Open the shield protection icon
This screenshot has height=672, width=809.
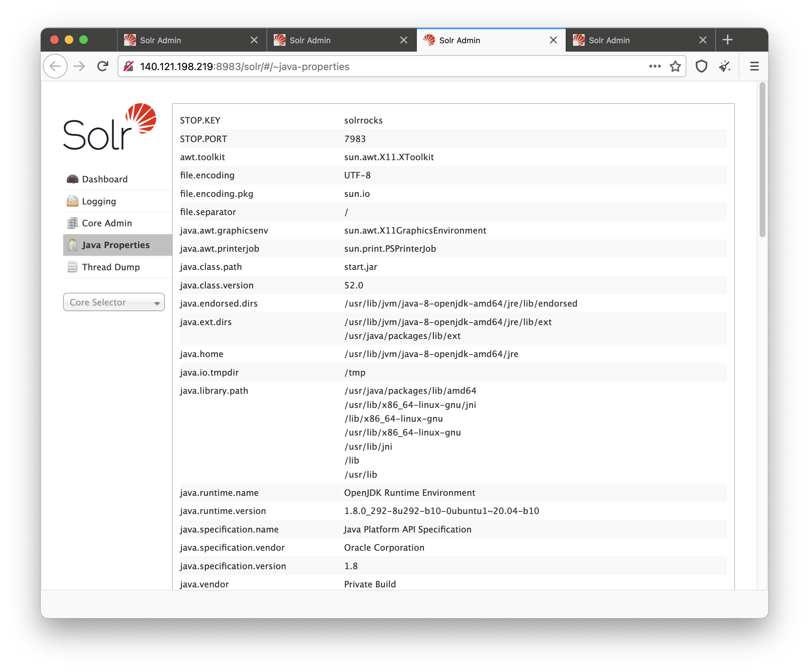(702, 66)
